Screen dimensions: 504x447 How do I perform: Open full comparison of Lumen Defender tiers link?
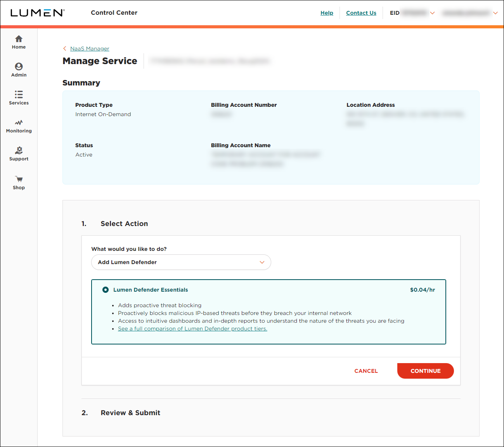pyautogui.click(x=192, y=329)
